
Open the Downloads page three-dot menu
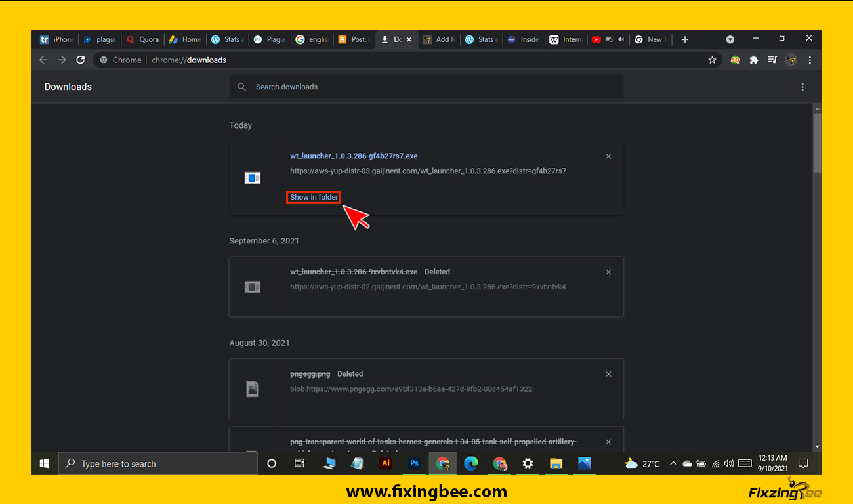tap(802, 87)
